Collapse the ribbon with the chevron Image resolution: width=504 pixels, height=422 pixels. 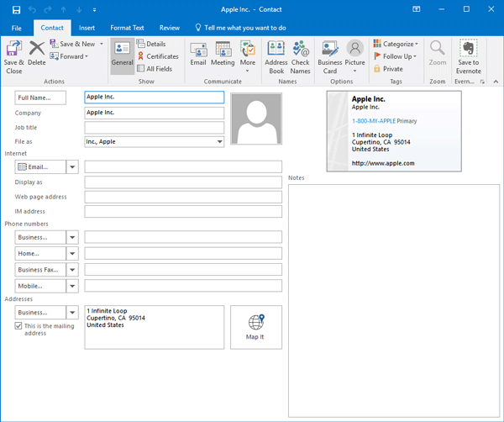pyautogui.click(x=496, y=82)
